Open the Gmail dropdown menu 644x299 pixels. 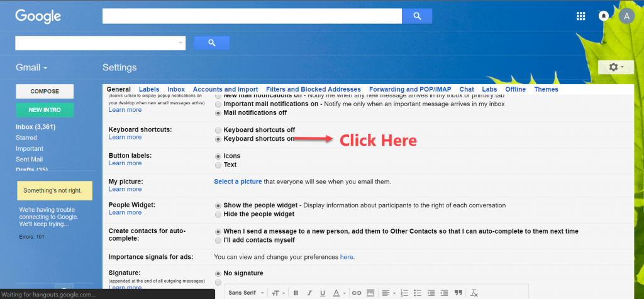click(31, 68)
